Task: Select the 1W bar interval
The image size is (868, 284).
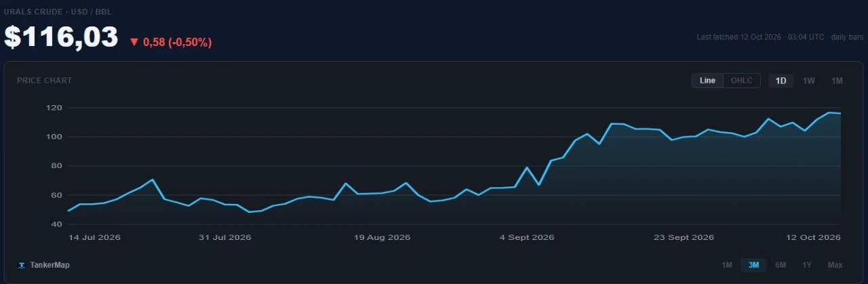Action: (x=809, y=81)
